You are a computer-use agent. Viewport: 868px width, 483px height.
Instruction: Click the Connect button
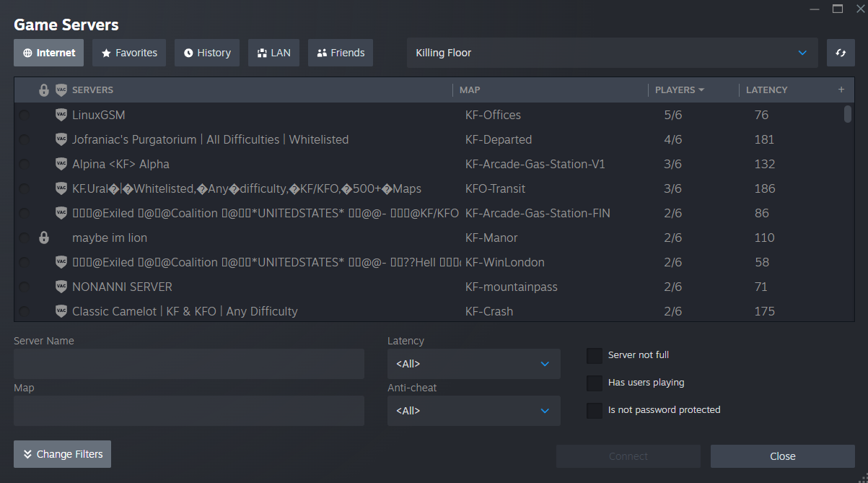(628, 456)
